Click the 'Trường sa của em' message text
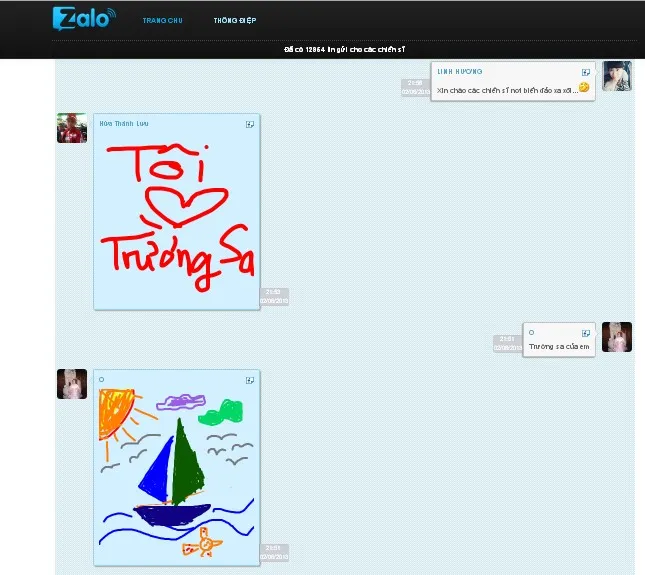 click(560, 346)
